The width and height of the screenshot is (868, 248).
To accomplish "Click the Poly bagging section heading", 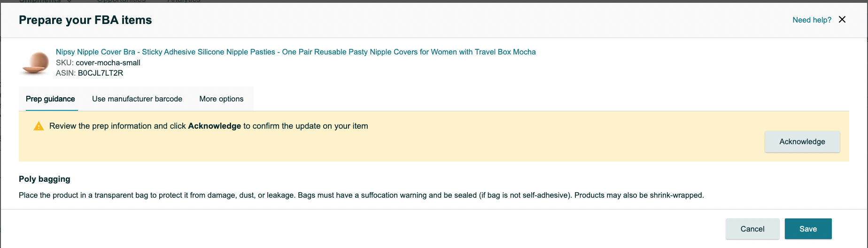I will pyautogui.click(x=45, y=179).
